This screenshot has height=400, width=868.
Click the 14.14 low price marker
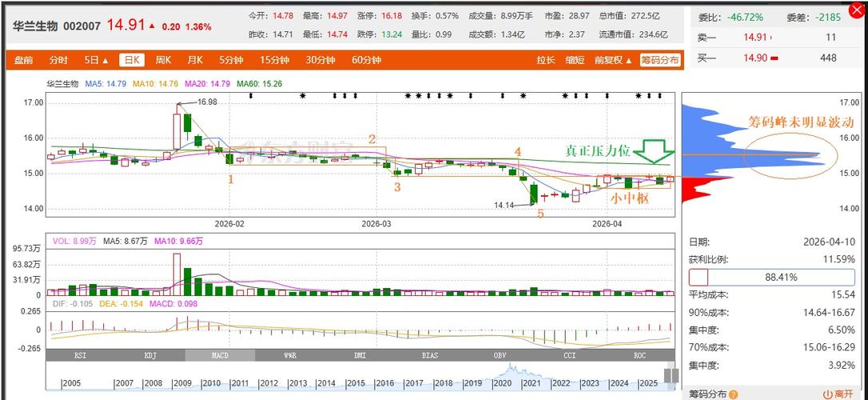504,205
